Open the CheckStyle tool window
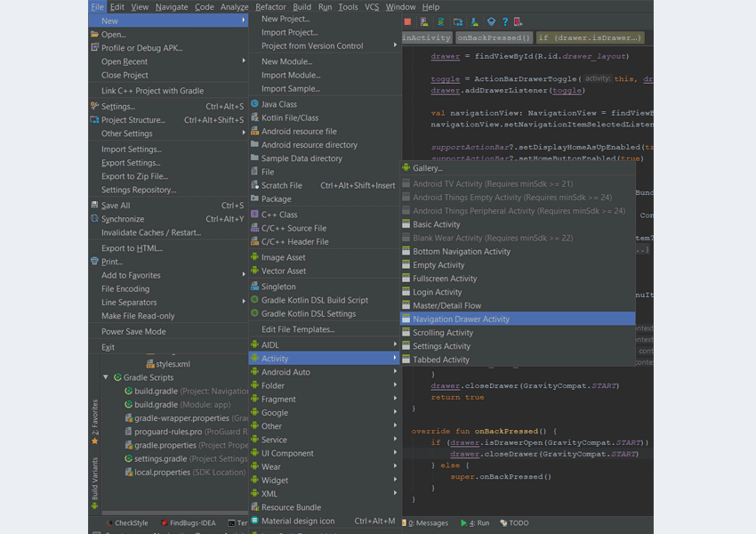Image resolution: width=756 pixels, height=534 pixels. click(x=129, y=523)
